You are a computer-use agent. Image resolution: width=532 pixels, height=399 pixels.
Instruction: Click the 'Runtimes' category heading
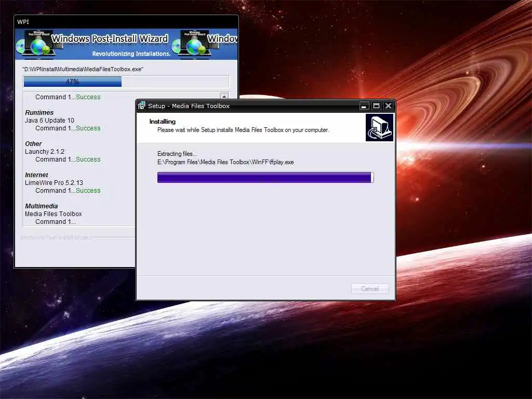[39, 113]
